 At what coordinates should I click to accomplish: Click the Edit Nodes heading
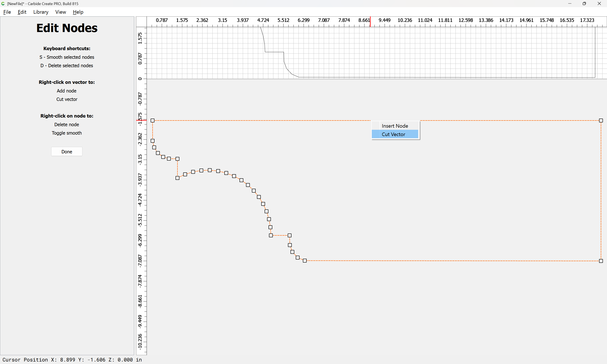[67, 28]
